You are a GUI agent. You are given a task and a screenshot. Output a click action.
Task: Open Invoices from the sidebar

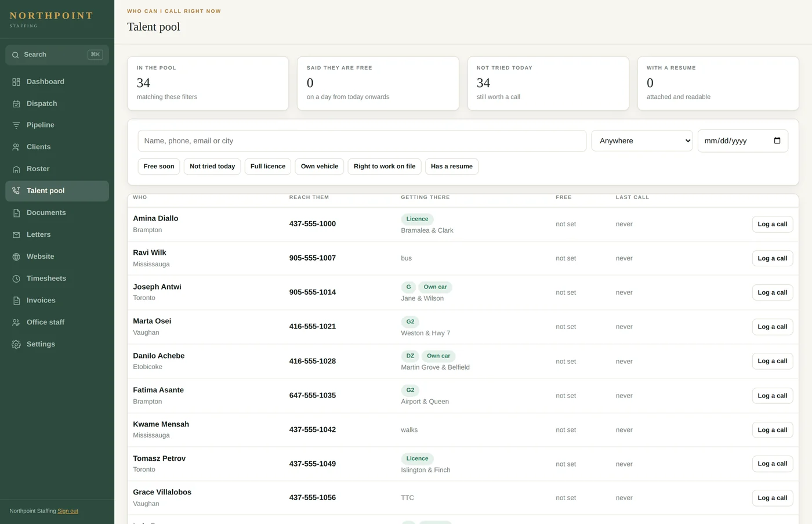tap(57, 301)
